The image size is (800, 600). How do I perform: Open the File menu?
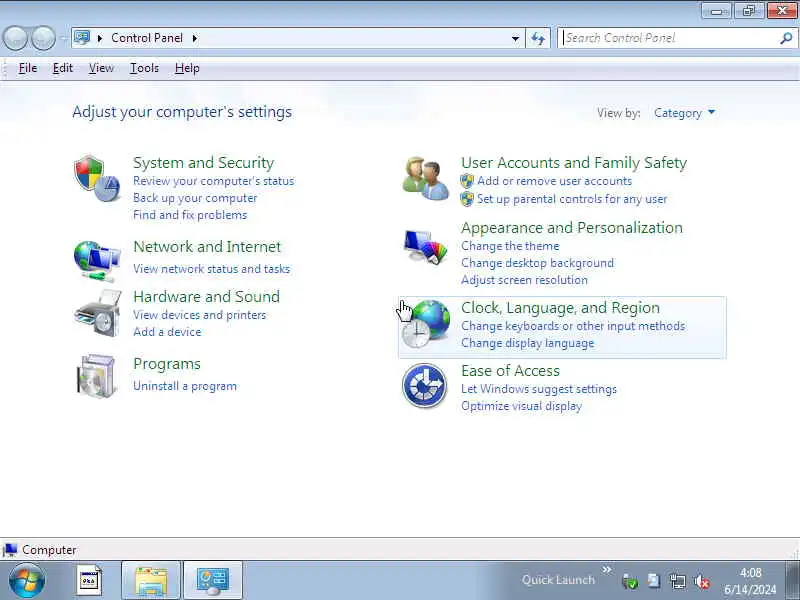pos(28,68)
